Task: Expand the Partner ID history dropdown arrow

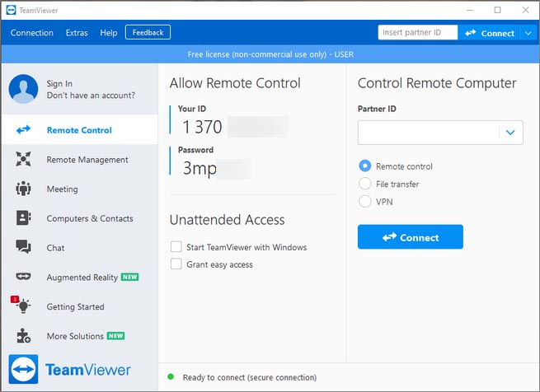Action: coord(510,132)
